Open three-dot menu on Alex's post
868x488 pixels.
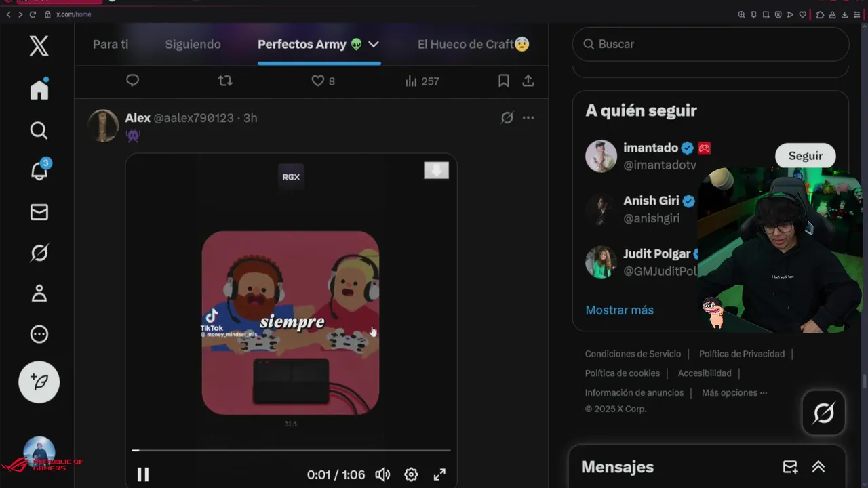coord(528,118)
